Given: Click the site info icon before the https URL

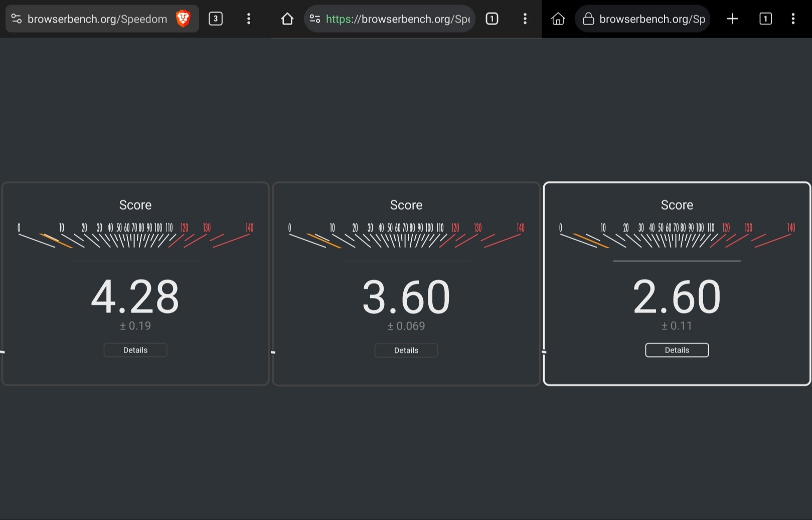Looking at the screenshot, I should point(315,19).
